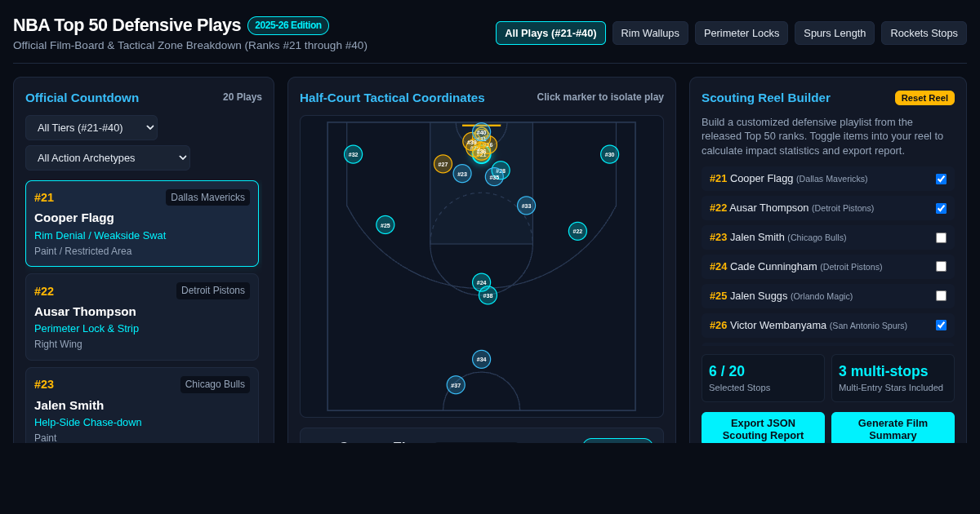Click the 2025-26 Edition badge
The height and width of the screenshot is (514, 980).
[x=288, y=25]
